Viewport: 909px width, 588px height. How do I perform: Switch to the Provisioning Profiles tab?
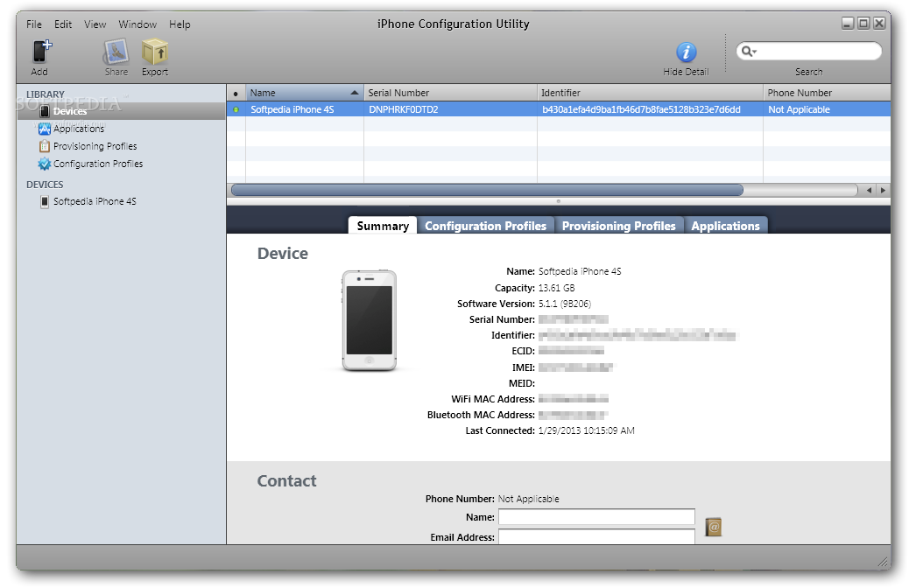618,226
